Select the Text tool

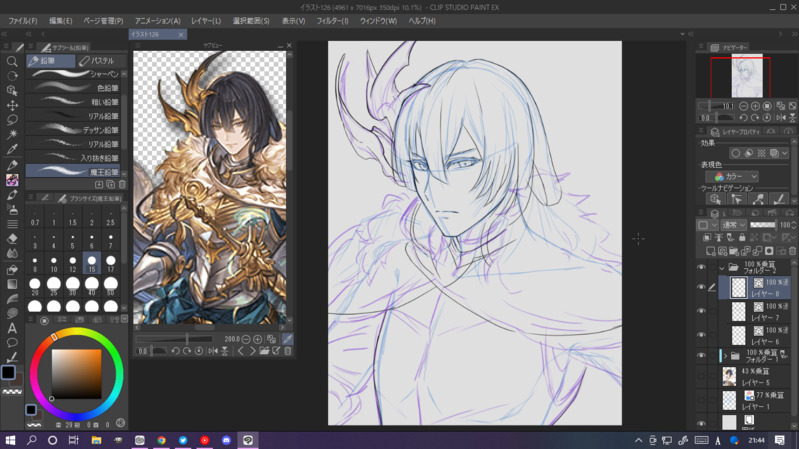(12, 328)
